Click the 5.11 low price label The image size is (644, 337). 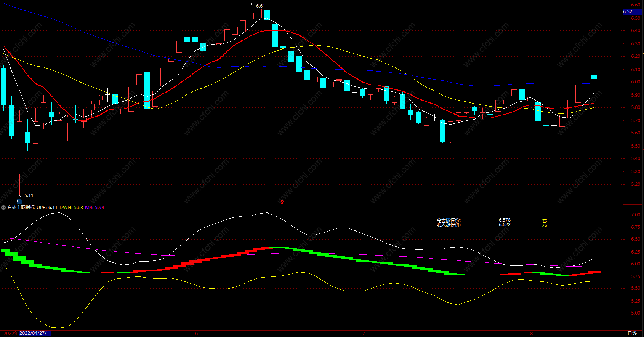29,196
